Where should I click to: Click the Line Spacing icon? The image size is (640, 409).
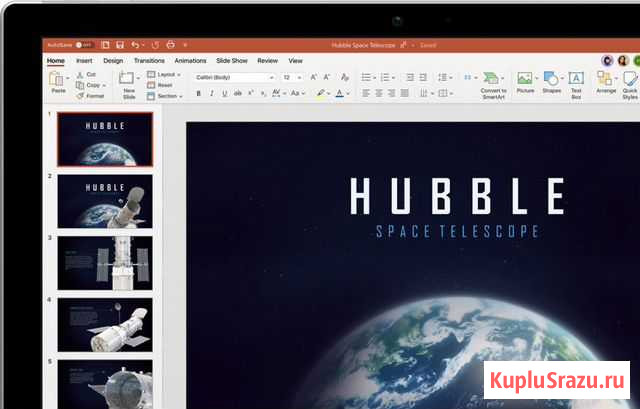(442, 77)
